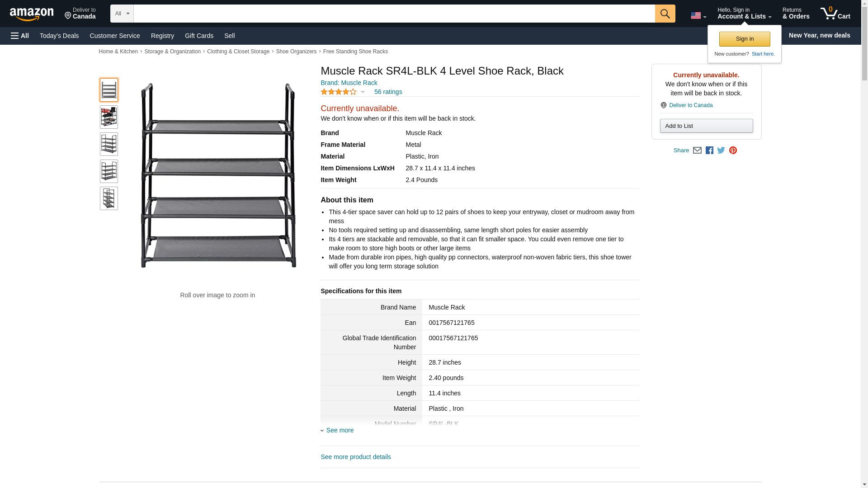Share product on Pinterest
The width and height of the screenshot is (868, 488).
click(x=733, y=150)
